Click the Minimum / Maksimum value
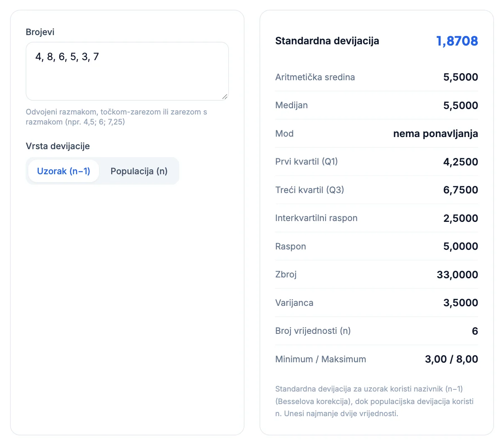 point(451,359)
